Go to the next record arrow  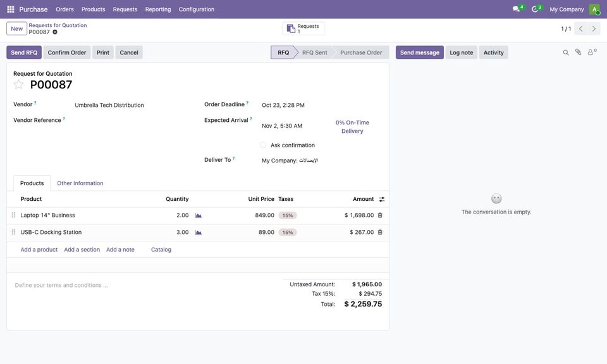[594, 28]
